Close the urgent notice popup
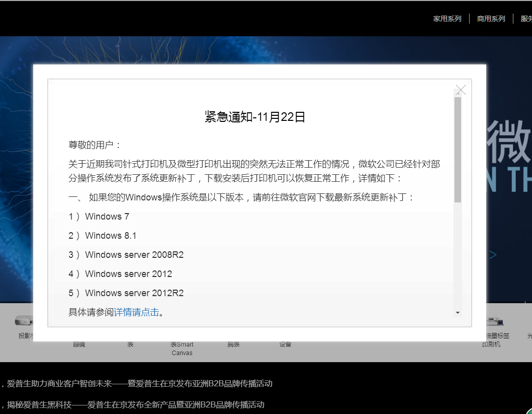532x414 pixels. pos(461,90)
